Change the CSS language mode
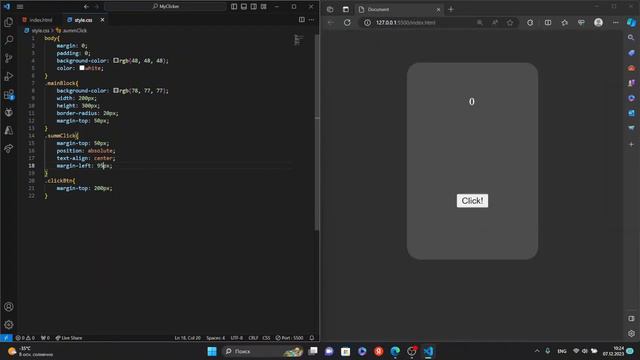Image resolution: width=640 pixels, height=360 pixels. pyautogui.click(x=266, y=338)
